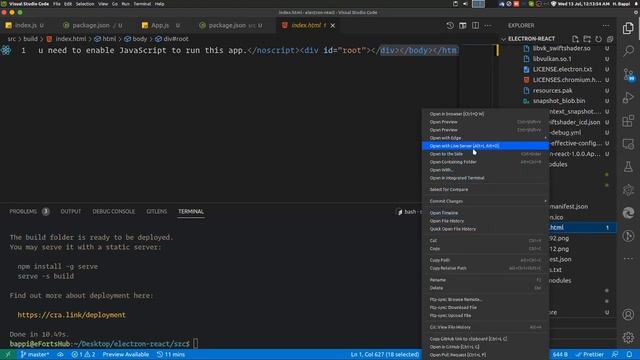Select Open Containing Folder menu entry
The height and width of the screenshot is (360, 640).
pyautogui.click(x=485, y=162)
